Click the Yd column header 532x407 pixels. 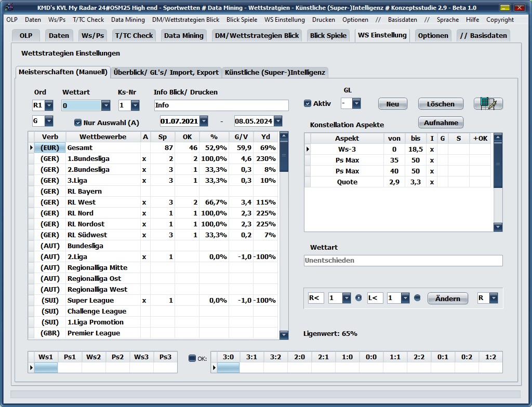[x=265, y=137]
